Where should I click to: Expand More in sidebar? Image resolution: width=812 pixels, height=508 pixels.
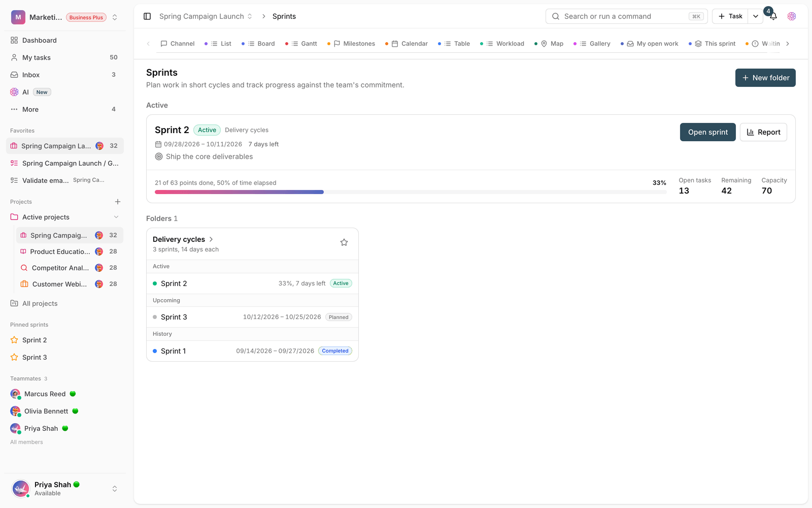pyautogui.click(x=65, y=109)
